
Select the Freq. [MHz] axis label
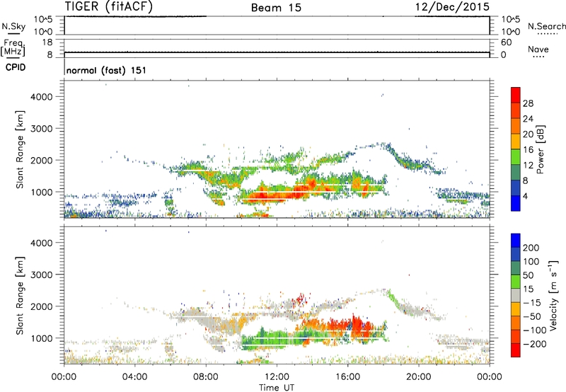click(13, 47)
